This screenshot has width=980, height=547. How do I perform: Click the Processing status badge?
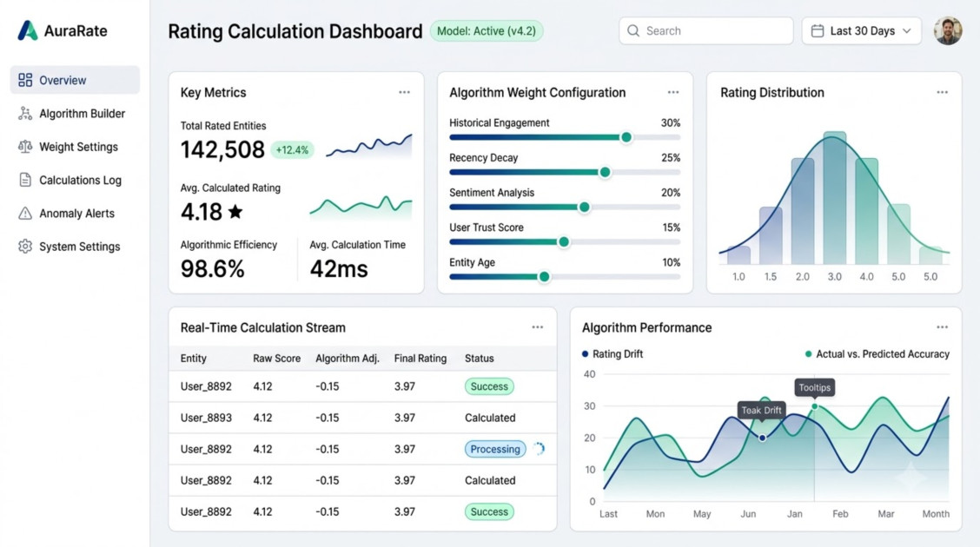point(495,449)
